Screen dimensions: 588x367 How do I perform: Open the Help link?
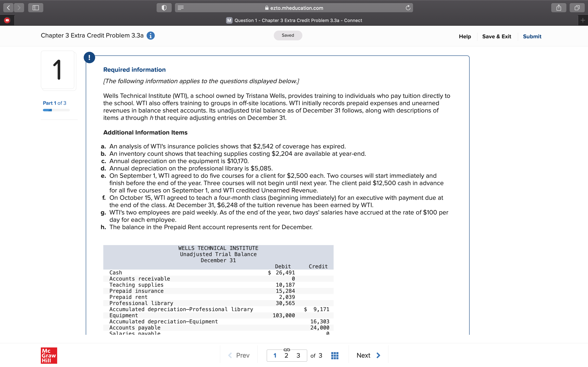464,36
